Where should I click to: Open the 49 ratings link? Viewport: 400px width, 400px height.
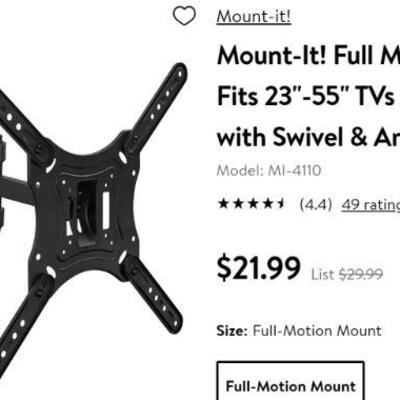click(x=371, y=204)
